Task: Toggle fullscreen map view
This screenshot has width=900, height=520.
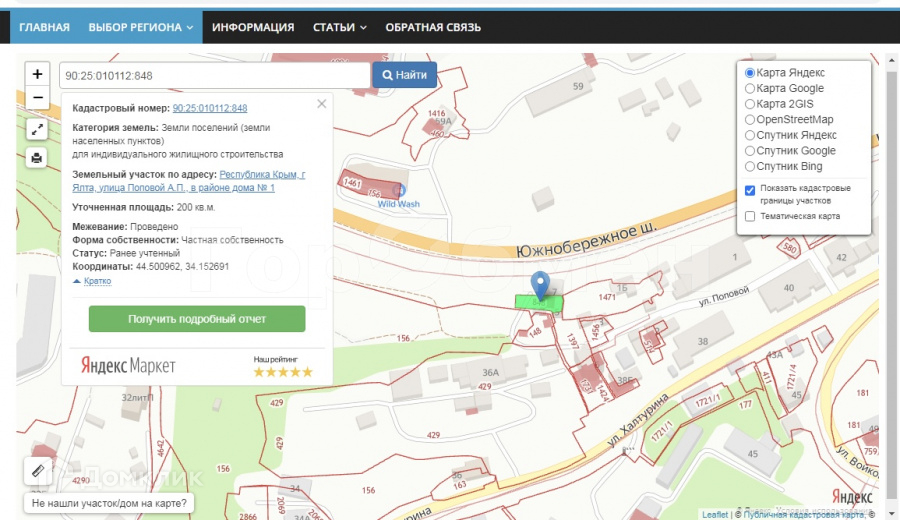Action: [37, 129]
